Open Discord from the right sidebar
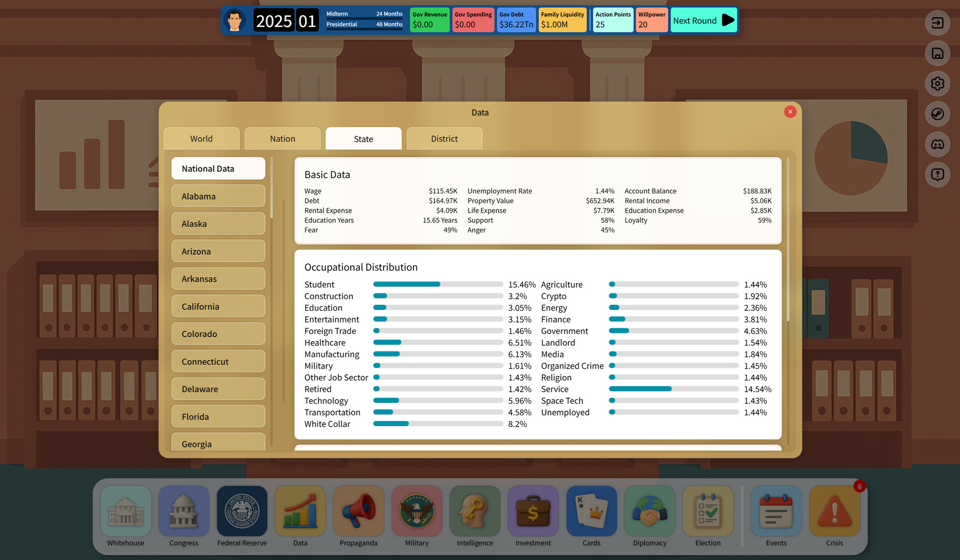 click(937, 144)
